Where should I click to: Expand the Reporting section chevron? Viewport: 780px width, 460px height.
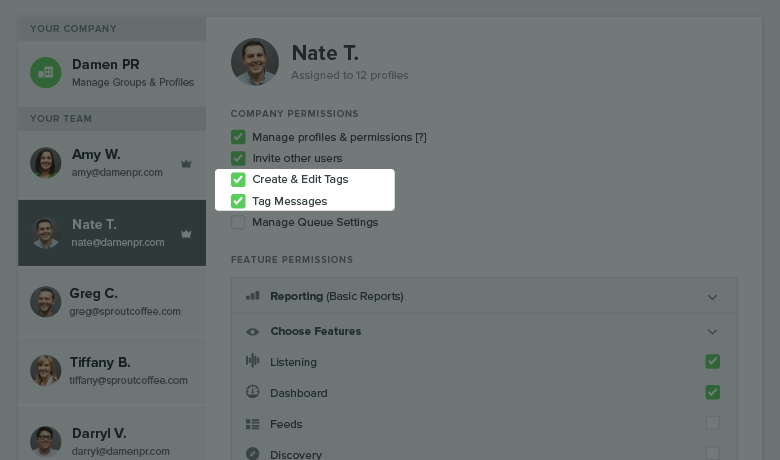[x=712, y=297]
